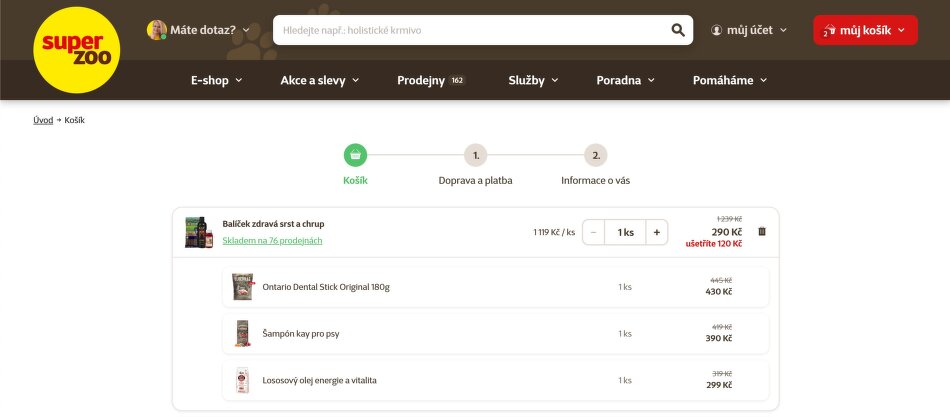Click the Lososový olej product thumbnail
Viewport: 950px width, 417px height.
click(242, 380)
